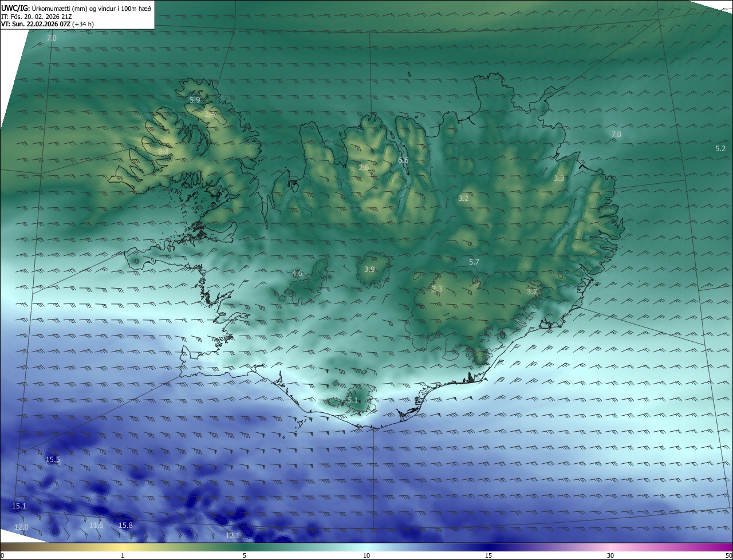Click the 3.9 value on the map
The image size is (733, 560).
tap(369, 270)
